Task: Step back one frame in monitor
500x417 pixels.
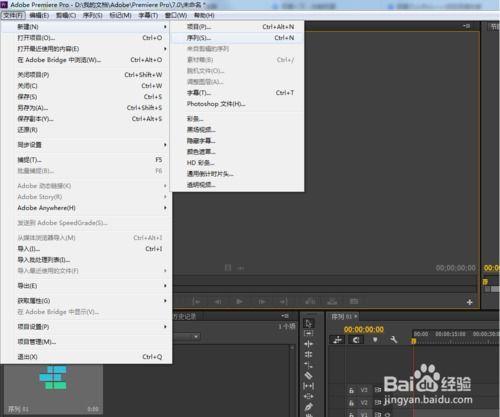Action: click(217, 302)
